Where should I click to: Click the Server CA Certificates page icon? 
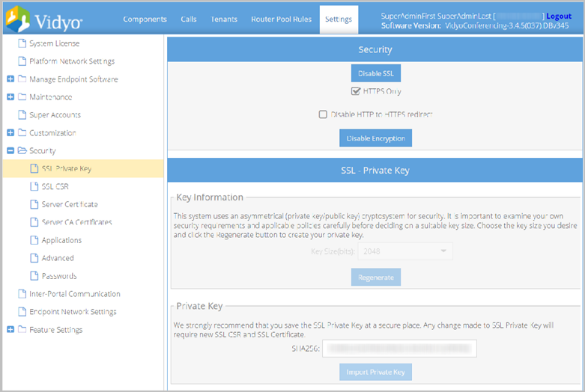tap(34, 222)
